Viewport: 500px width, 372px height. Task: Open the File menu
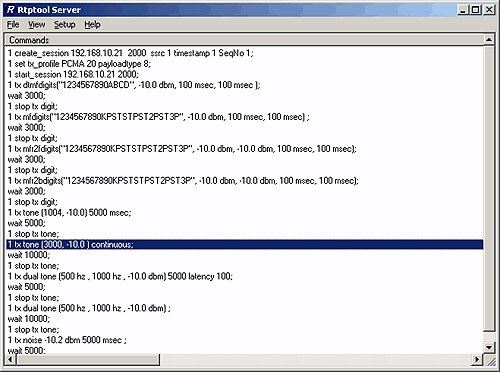point(13,25)
